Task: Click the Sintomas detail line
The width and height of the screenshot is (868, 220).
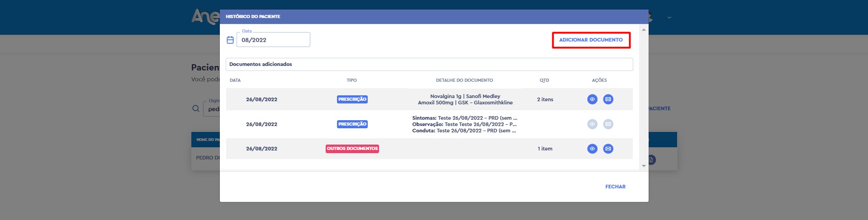Action: coord(465,118)
